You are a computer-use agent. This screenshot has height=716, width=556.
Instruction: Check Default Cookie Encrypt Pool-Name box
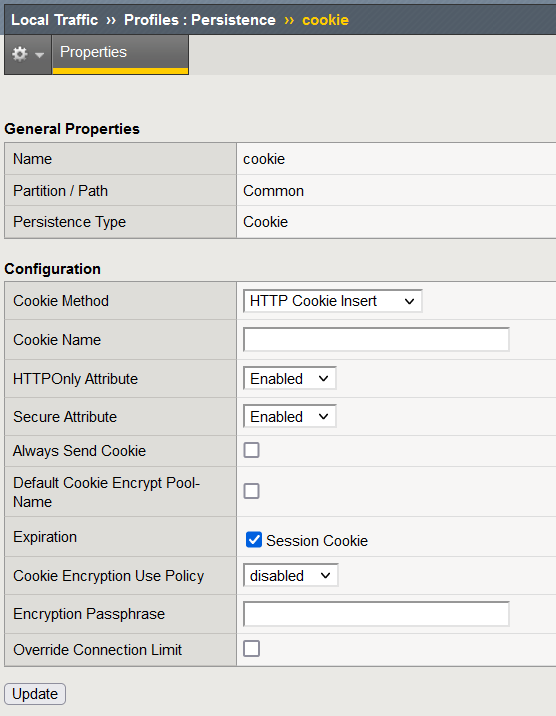pyautogui.click(x=252, y=491)
